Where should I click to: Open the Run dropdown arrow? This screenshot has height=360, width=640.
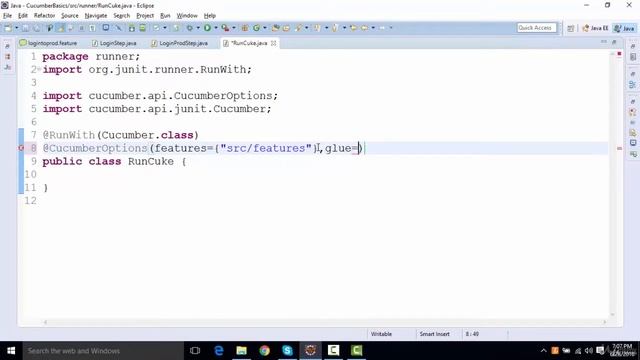(216, 28)
